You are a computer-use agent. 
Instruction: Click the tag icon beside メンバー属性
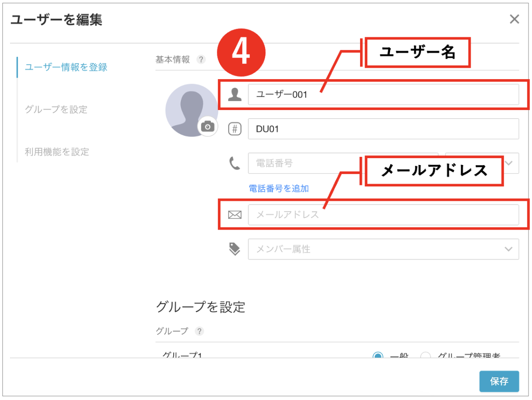point(235,249)
